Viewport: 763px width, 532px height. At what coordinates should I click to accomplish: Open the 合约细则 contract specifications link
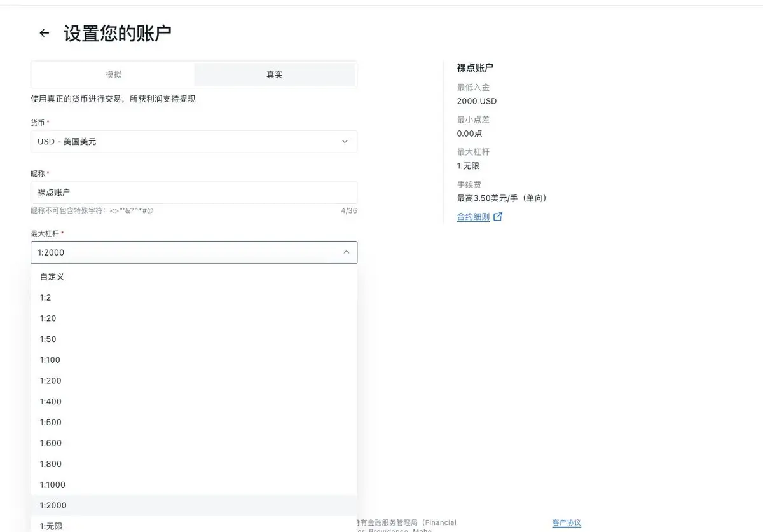tap(472, 216)
